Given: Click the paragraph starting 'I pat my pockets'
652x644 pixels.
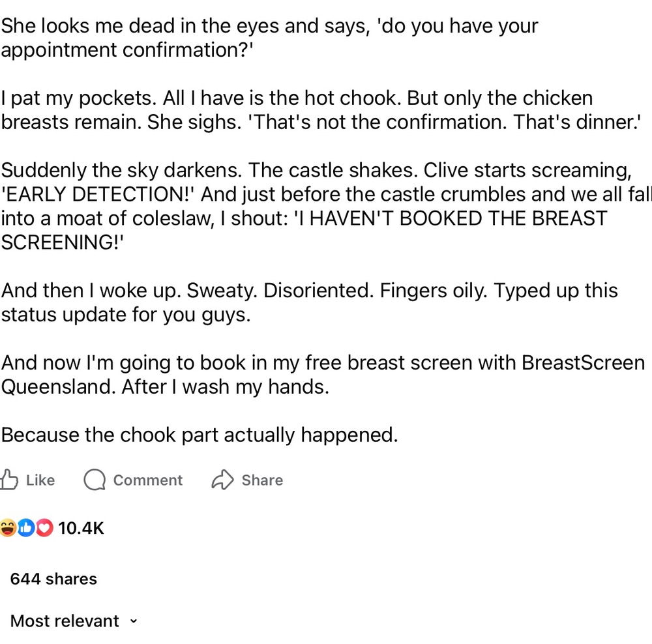Looking at the screenshot, I should 320,110.
